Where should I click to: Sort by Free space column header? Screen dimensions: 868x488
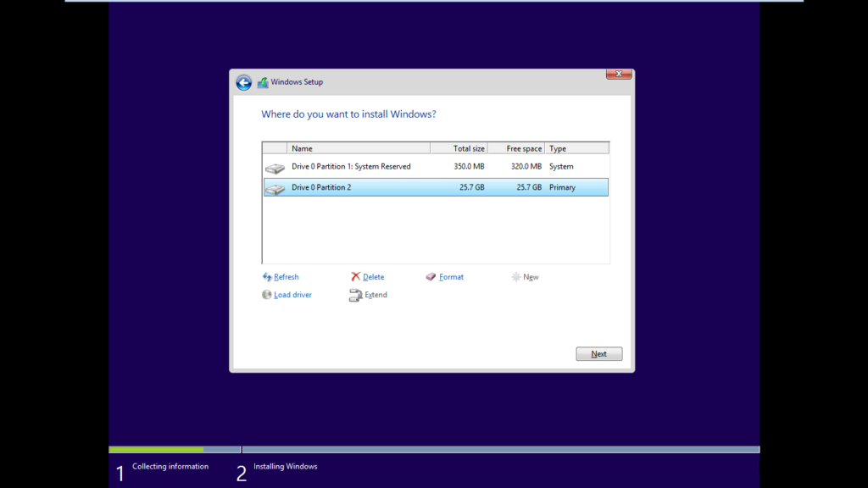(516, 148)
